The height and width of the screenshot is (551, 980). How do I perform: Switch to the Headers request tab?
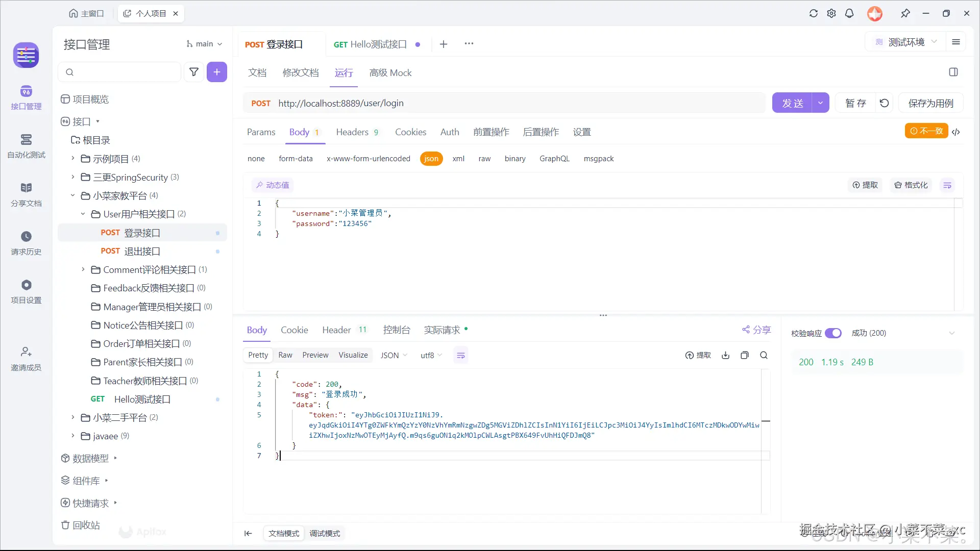pyautogui.click(x=352, y=132)
